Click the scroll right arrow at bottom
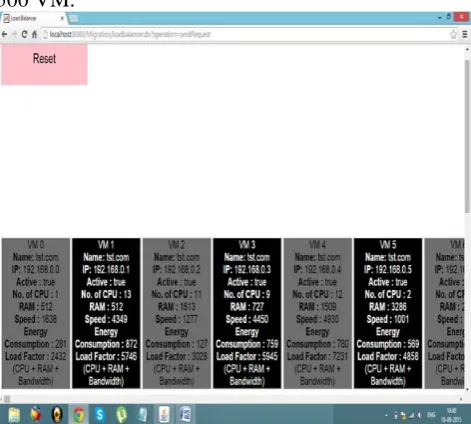471x424 pixels. pyautogui.click(x=461, y=399)
